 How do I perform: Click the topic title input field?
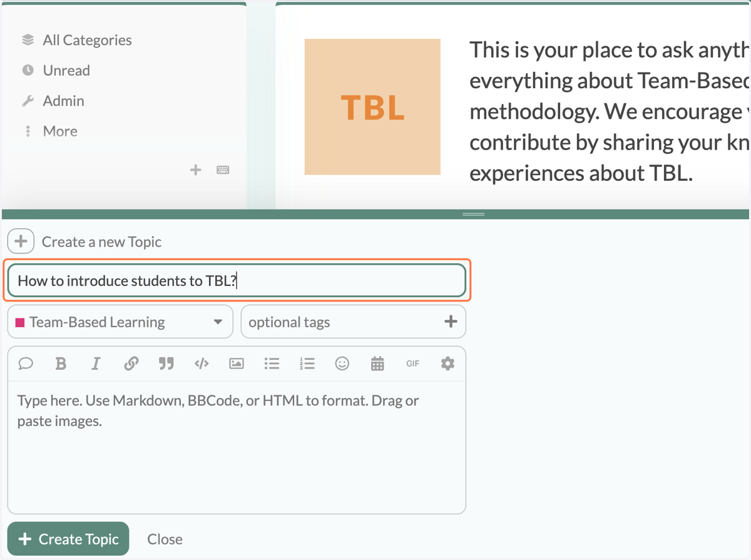(x=237, y=280)
